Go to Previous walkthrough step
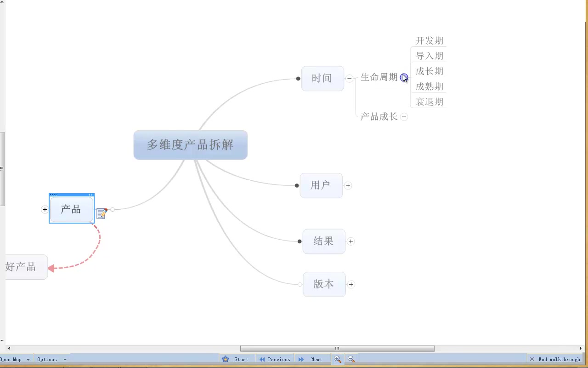588x368 pixels. 275,359
